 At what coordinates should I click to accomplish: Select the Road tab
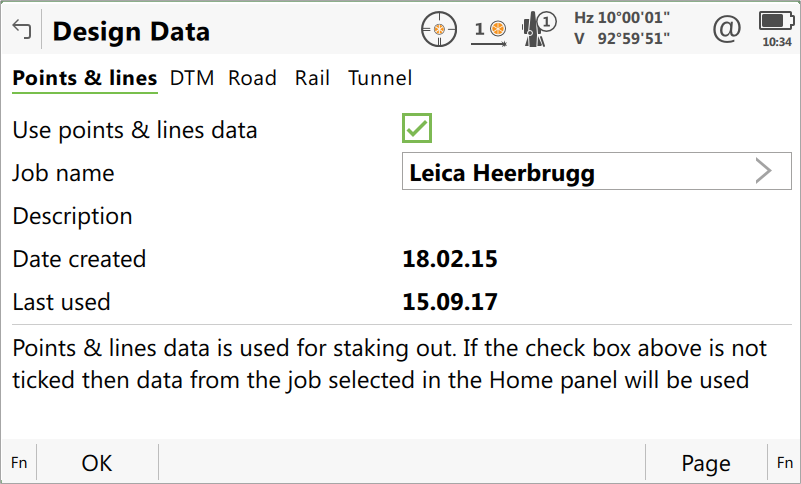(252, 78)
